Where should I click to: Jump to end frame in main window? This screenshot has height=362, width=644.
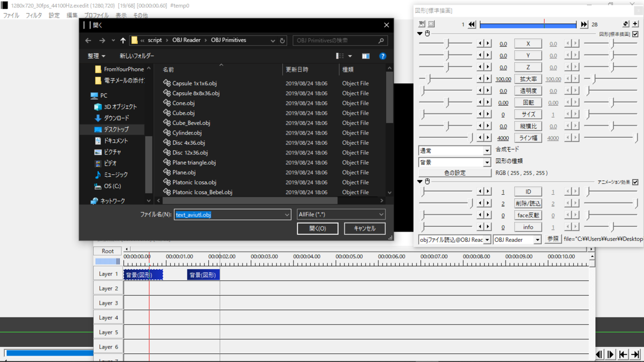[x=635, y=354]
